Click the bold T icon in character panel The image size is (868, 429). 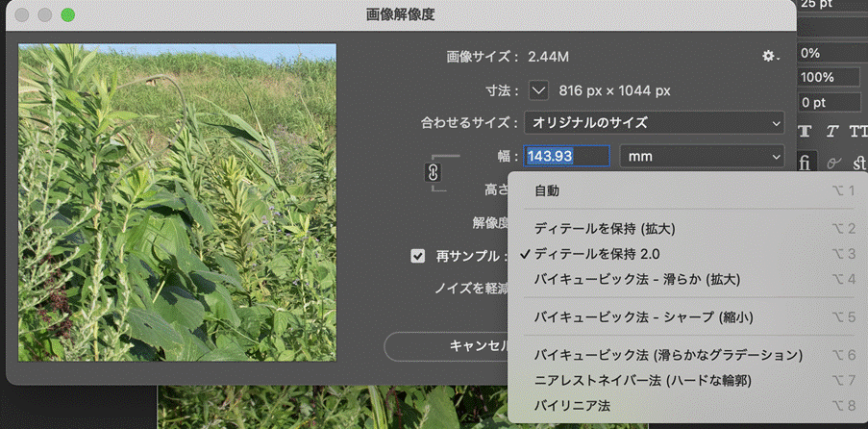pos(805,132)
